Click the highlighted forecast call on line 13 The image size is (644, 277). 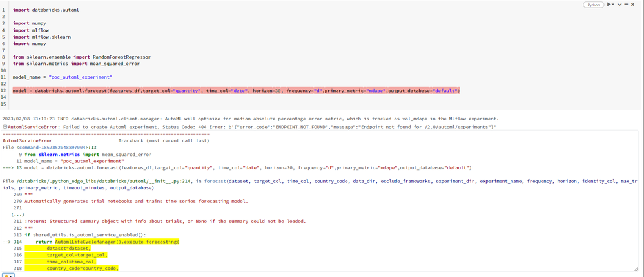(236, 91)
